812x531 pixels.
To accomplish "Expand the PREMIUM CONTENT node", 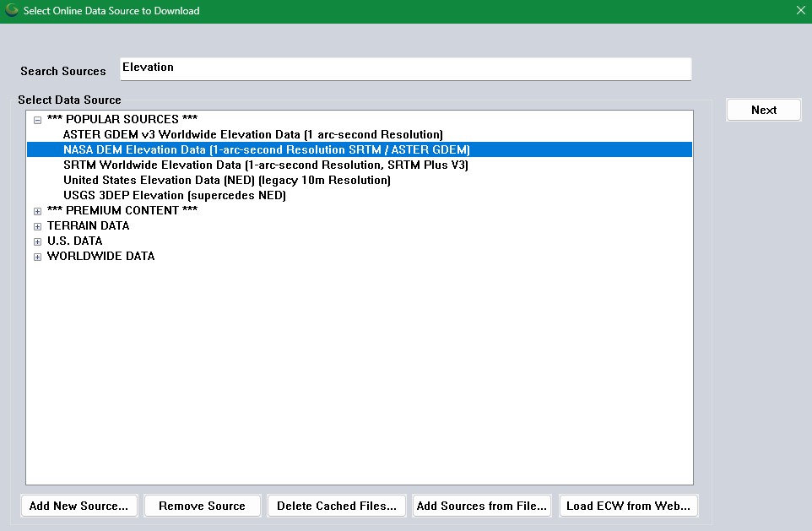I will pyautogui.click(x=37, y=211).
